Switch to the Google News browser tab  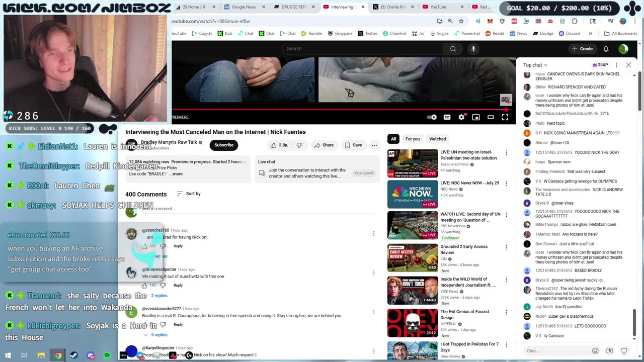(244, 7)
